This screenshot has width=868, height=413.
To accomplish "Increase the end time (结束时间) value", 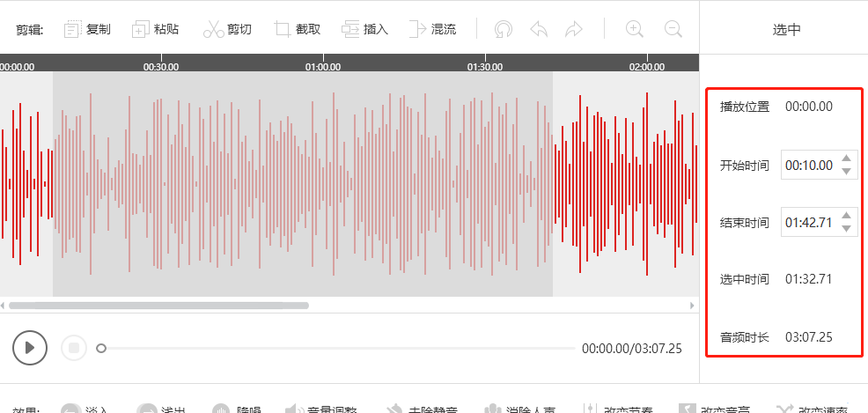I will click(x=847, y=216).
